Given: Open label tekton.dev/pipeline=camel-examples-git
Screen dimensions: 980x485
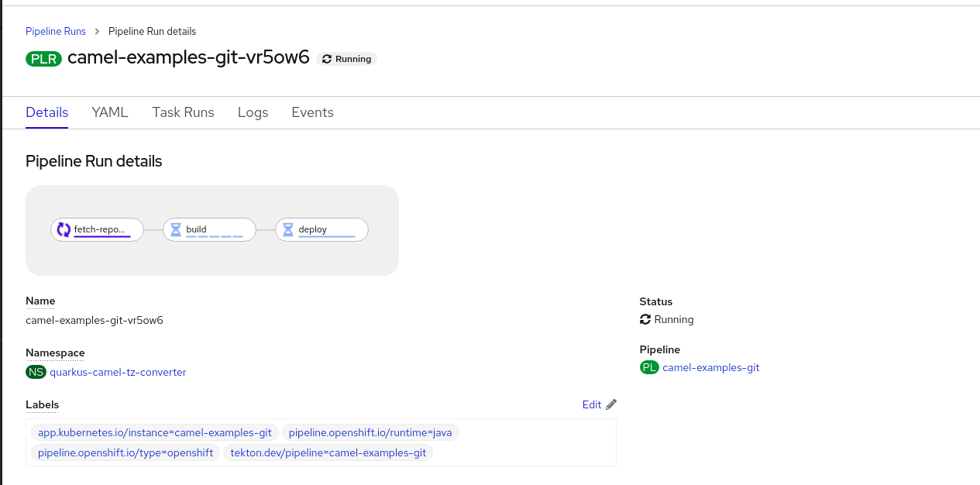Looking at the screenshot, I should click(x=328, y=452).
